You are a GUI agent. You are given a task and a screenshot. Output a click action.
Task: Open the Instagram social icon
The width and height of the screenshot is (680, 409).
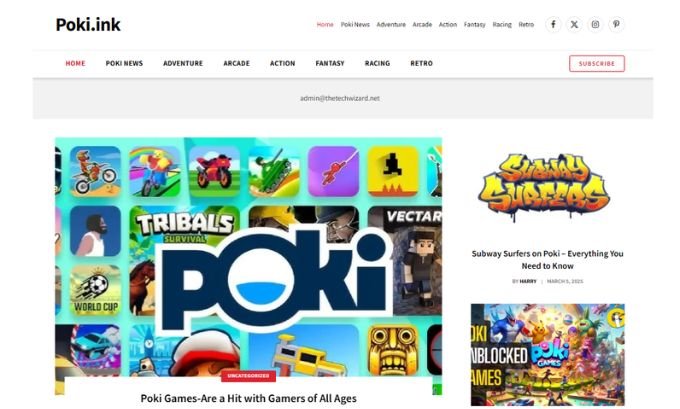(x=595, y=24)
